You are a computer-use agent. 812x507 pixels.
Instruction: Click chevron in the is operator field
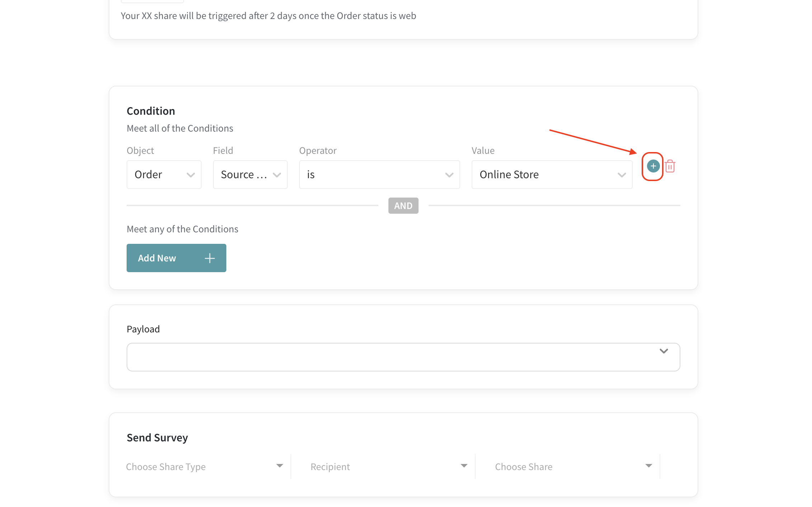449,175
